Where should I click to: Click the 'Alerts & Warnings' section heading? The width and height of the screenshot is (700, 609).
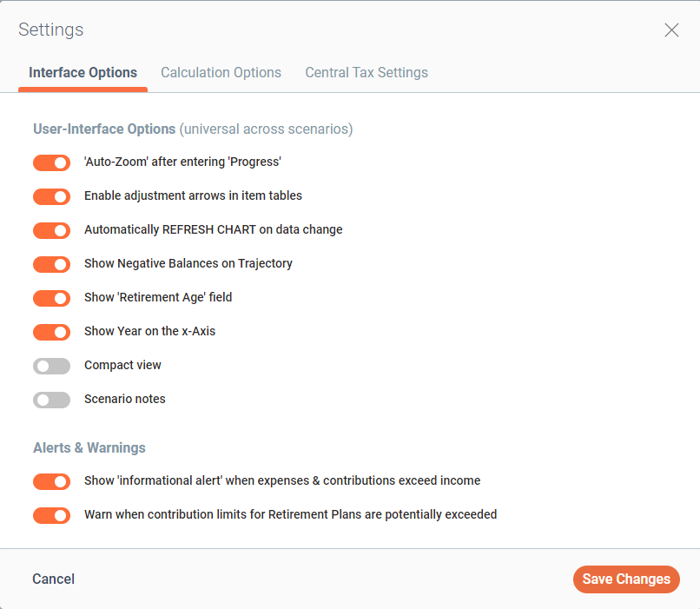pos(89,448)
